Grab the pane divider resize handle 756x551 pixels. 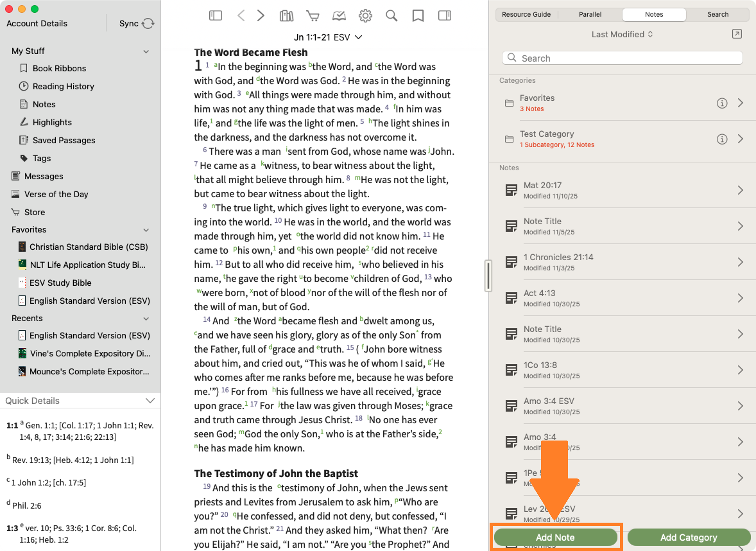pos(488,275)
